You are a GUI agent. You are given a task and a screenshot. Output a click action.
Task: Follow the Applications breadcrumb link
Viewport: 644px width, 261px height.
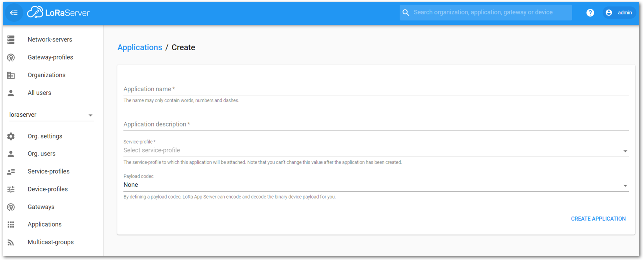pos(140,48)
